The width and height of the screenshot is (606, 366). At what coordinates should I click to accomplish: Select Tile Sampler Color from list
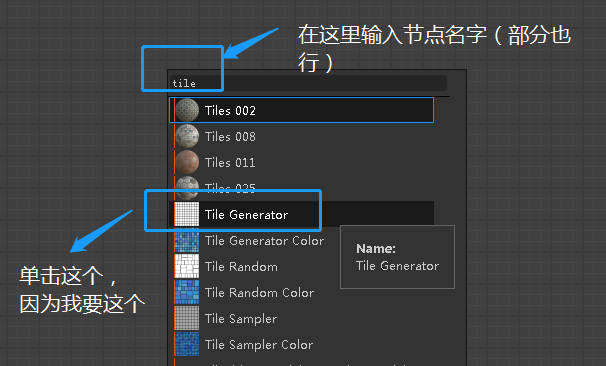(x=259, y=344)
